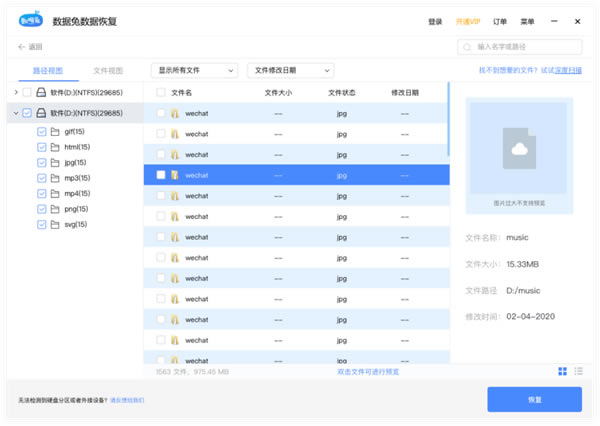600x426 pixels.
Task: Click the D:/music file path value
Action: click(x=523, y=291)
